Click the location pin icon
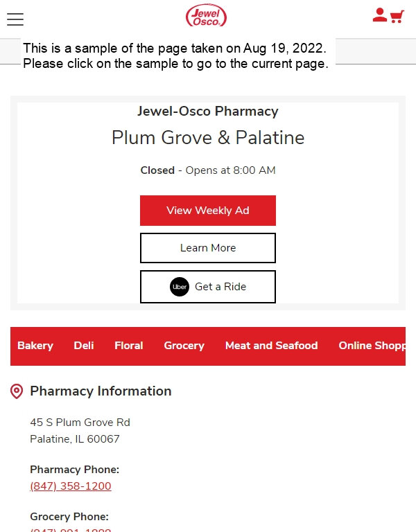 click(17, 391)
